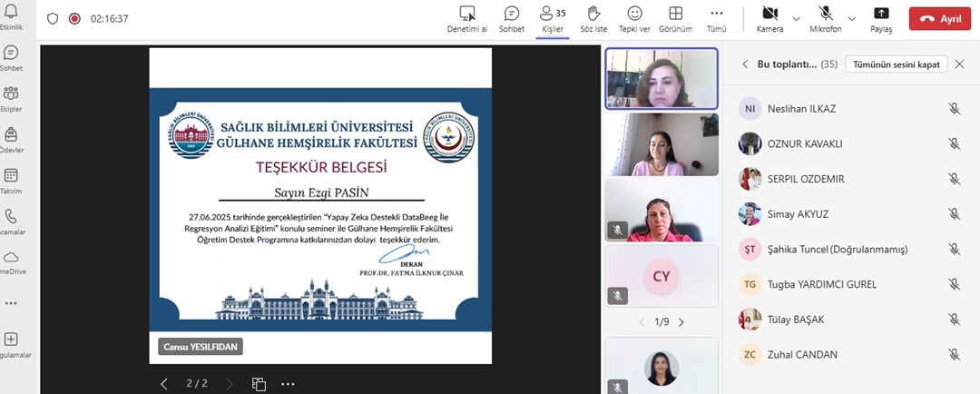Show more apps via sidebar ellipsis
The width and height of the screenshot is (980, 394).
pyautogui.click(x=11, y=303)
